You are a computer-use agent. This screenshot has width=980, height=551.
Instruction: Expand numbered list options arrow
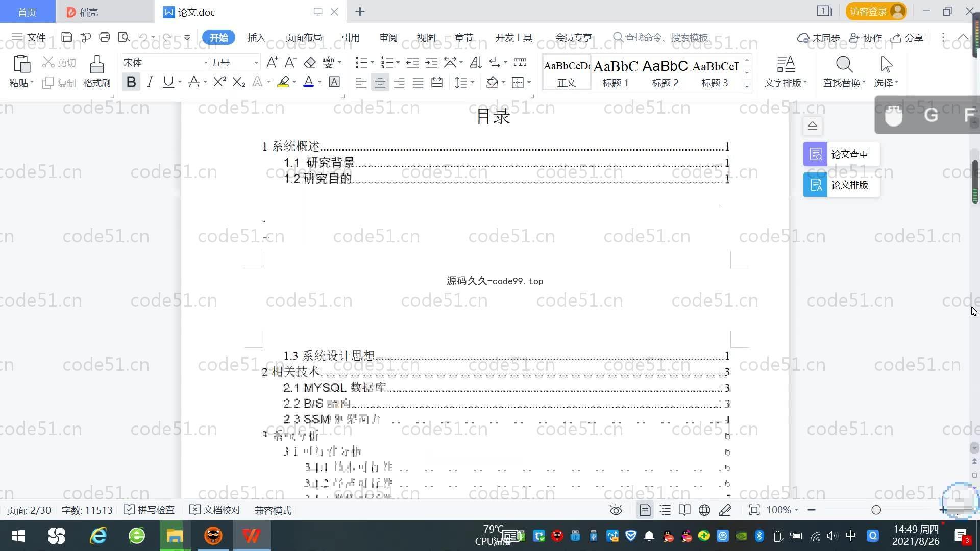(398, 63)
